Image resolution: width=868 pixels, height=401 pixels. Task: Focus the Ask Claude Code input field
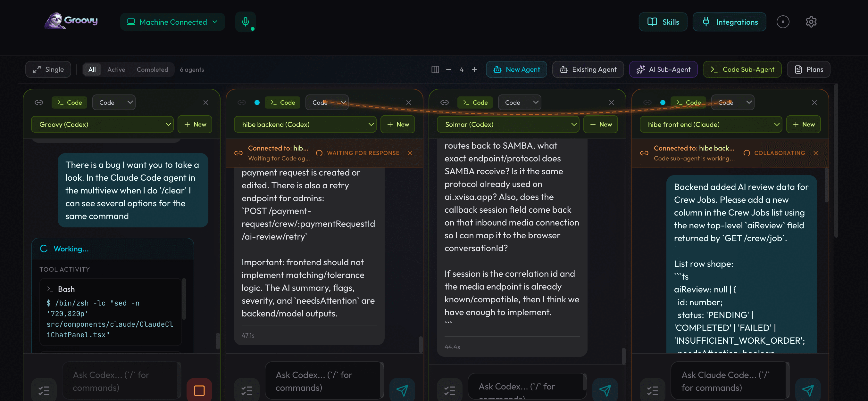click(730, 381)
